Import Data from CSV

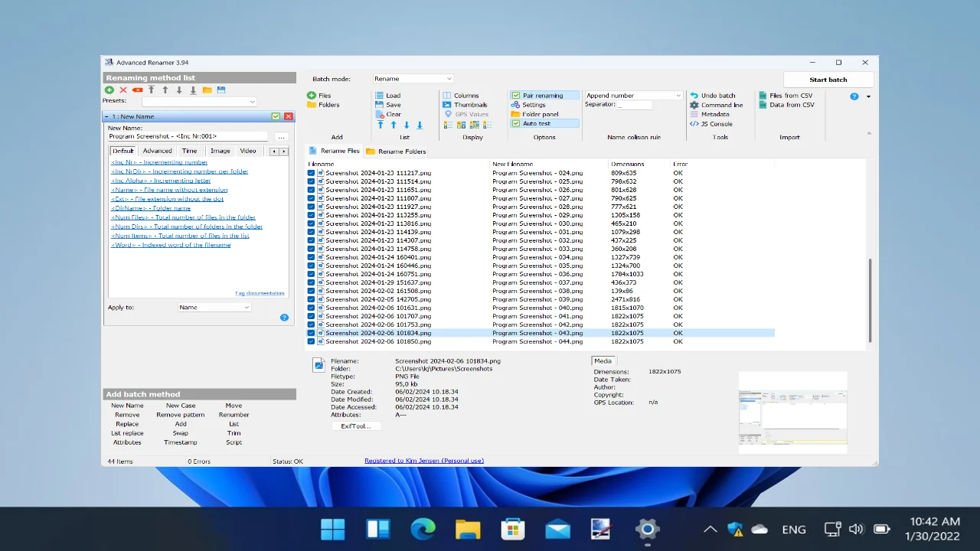[x=786, y=105]
